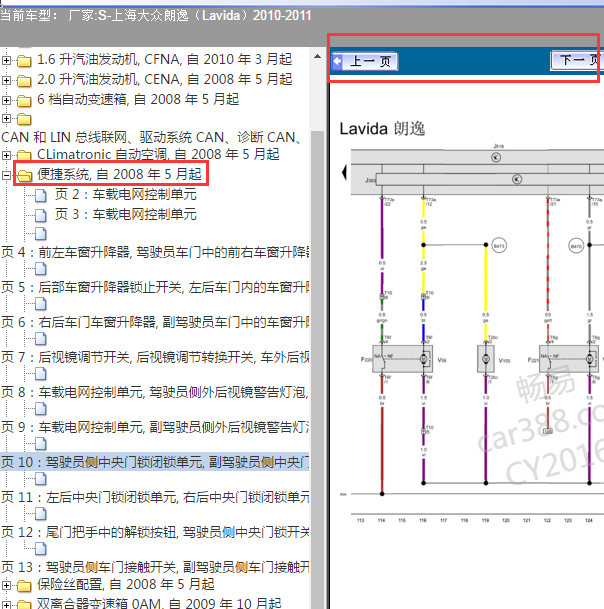Click the tree panel vertical scrollbar thumb
Screen dimensions: 604x609
[317, 369]
